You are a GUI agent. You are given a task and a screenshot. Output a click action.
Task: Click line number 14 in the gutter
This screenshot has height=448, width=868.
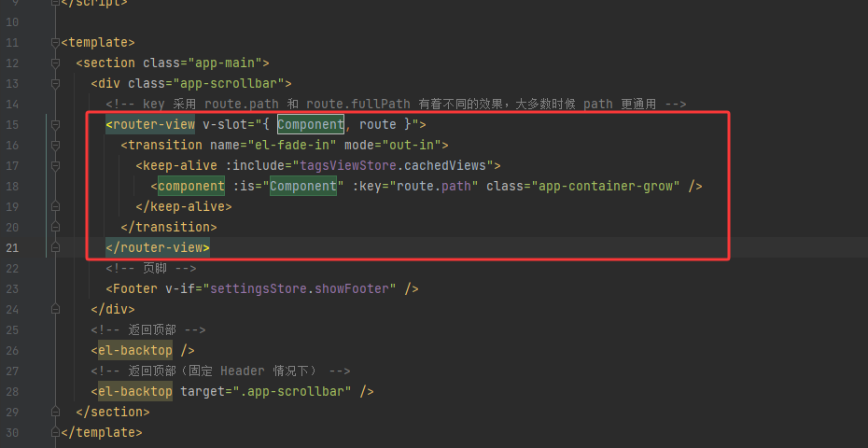12,105
